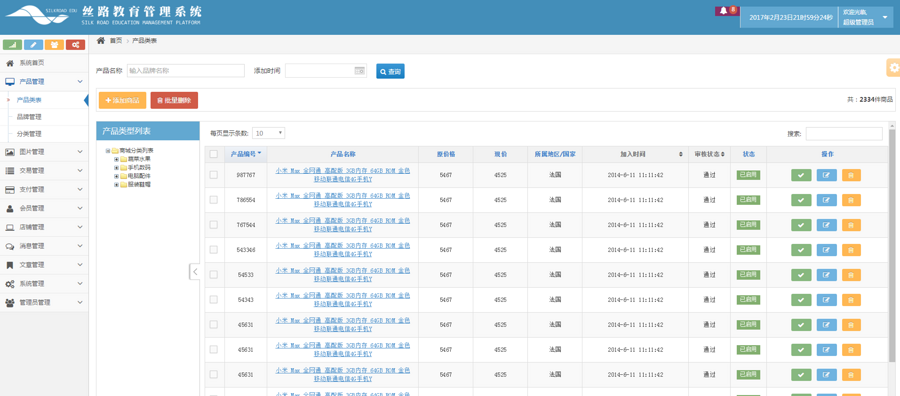Expand the 图片管理 sidebar menu
900x396 pixels.
44,152
